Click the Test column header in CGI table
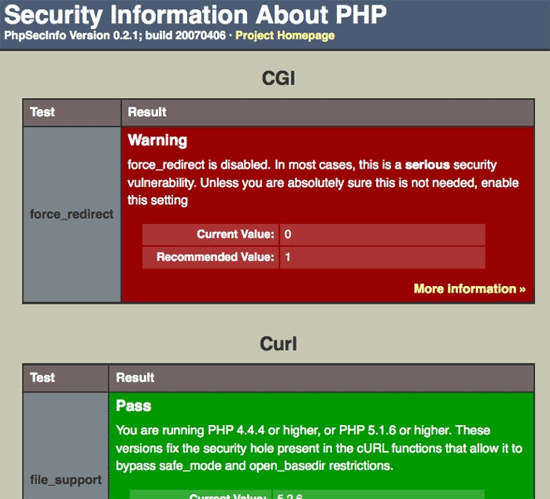The height and width of the screenshot is (499, 550). (72, 113)
